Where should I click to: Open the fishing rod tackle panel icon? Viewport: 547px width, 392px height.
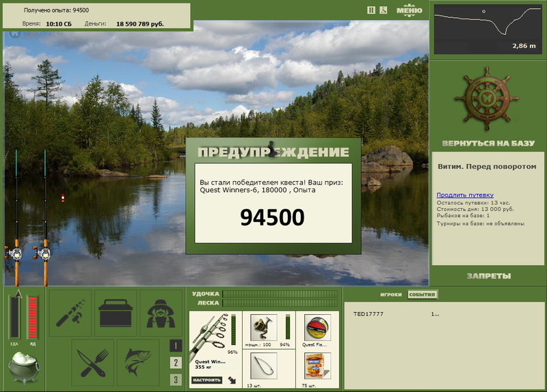point(70,313)
